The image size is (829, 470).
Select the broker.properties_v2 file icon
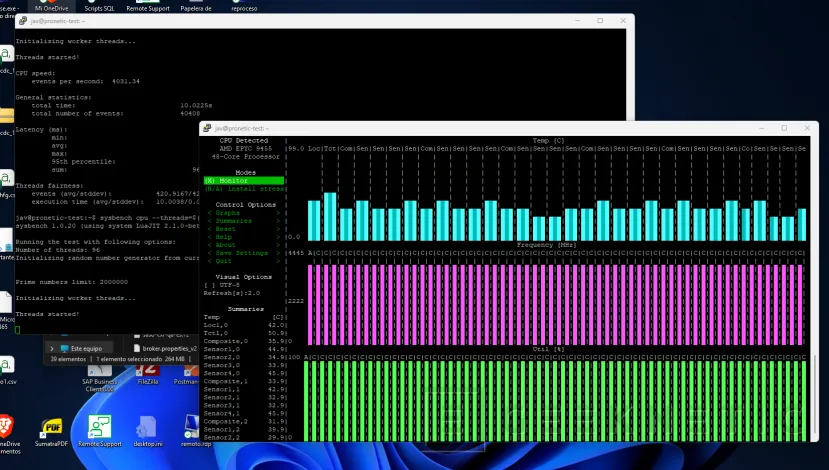tap(137, 348)
